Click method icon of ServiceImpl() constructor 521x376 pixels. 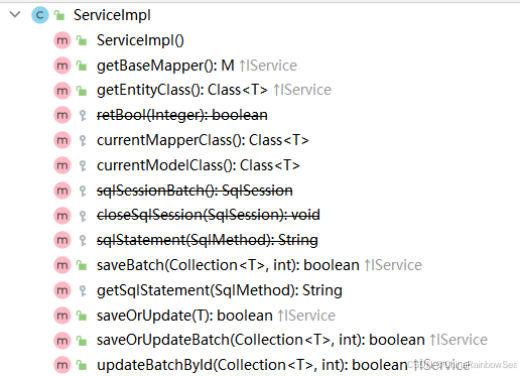62,40
